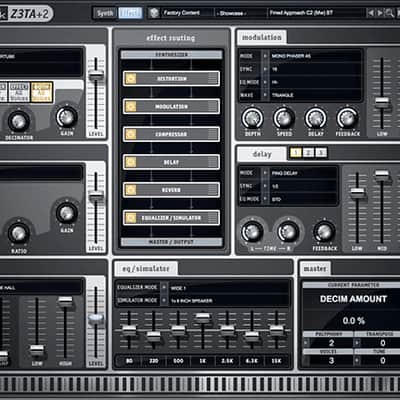
Task: Click the highlighted yellow distortion mode button
Action: tap(42, 92)
